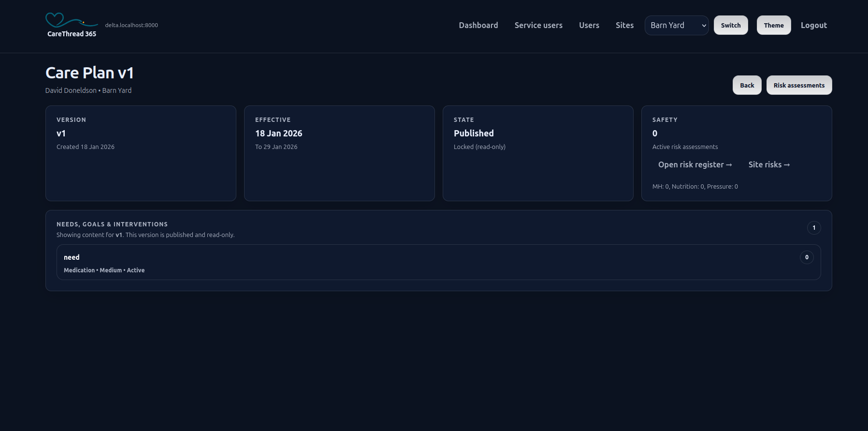868x431 pixels.
Task: Click the 'SAFETY' card label
Action: 665,120
